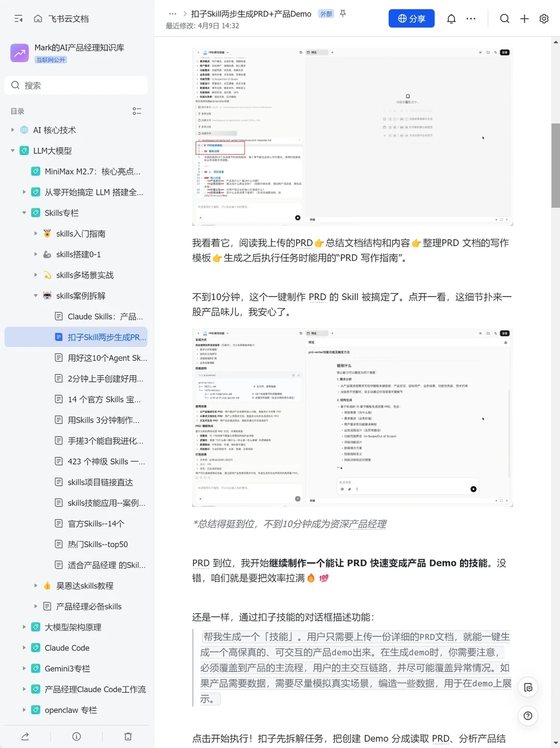Open Mark的AI产品经理知识库 logo
The height and width of the screenshot is (748, 560).
point(20,53)
